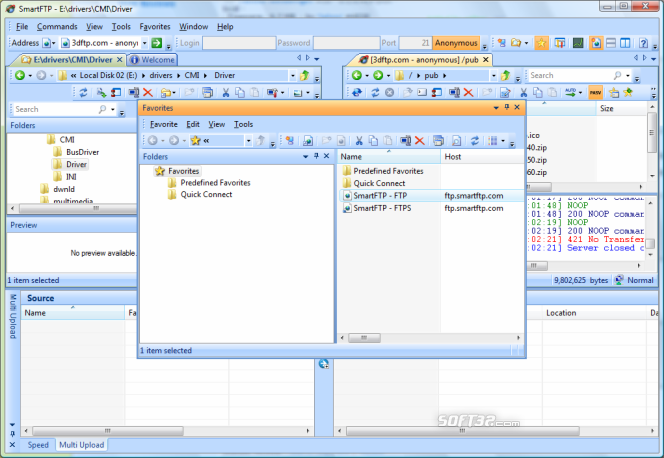Refresh the remote /pub listing

click(375, 92)
